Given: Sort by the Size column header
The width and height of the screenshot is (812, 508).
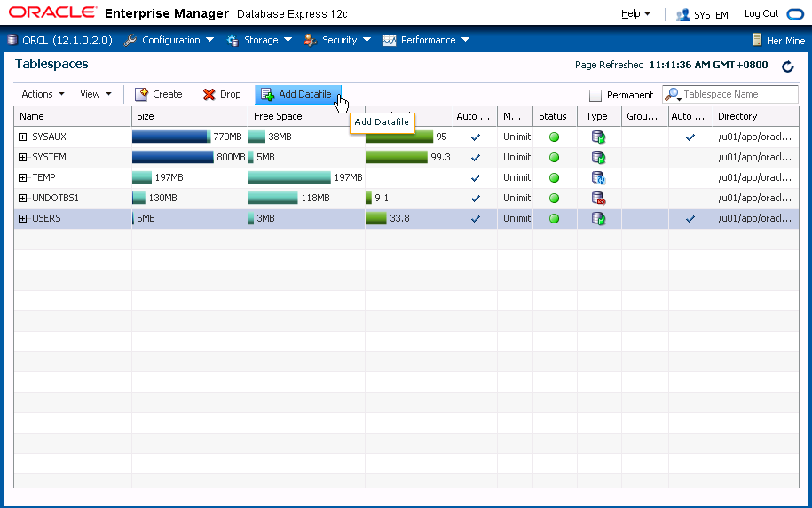Looking at the screenshot, I should point(190,116).
